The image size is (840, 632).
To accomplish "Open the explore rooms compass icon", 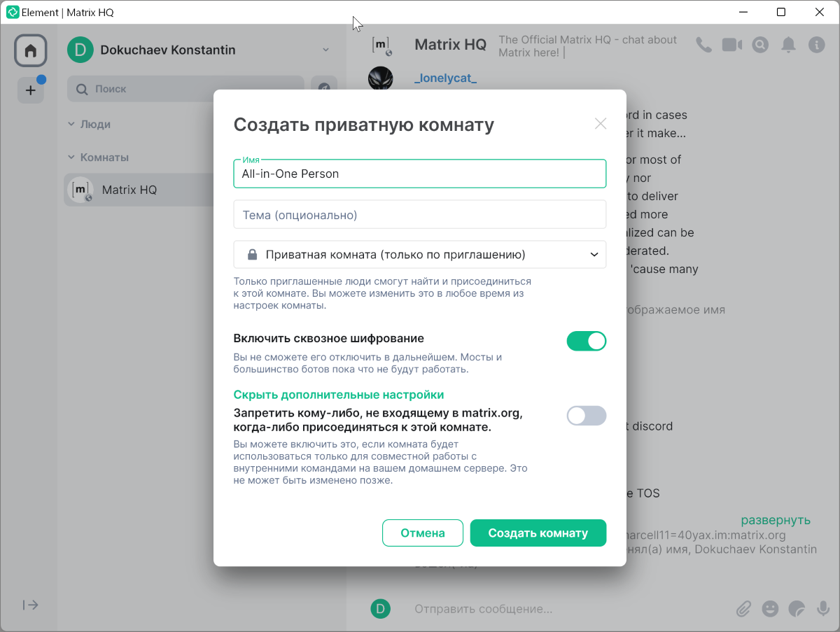I will pyautogui.click(x=324, y=89).
